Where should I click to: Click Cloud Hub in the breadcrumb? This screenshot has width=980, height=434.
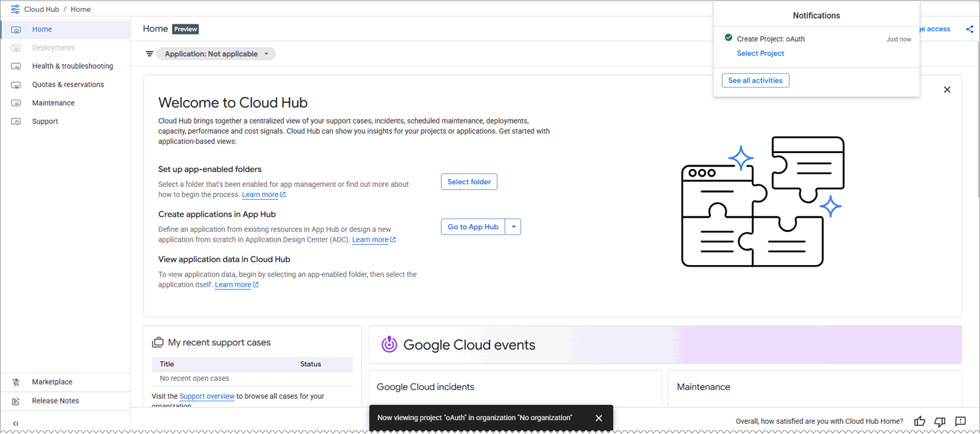[42, 10]
